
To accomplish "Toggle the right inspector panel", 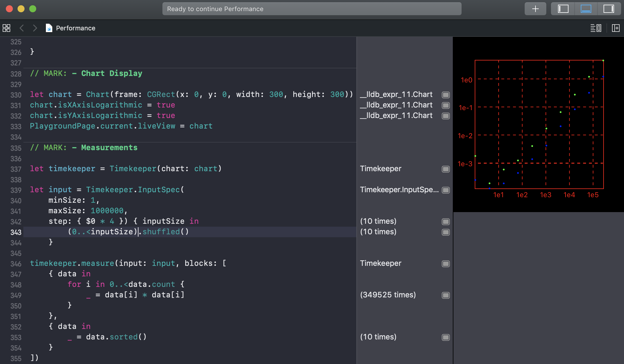I will coord(609,9).
